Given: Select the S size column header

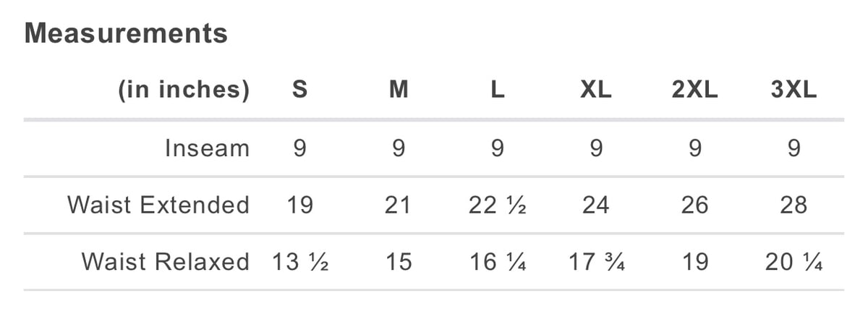Looking at the screenshot, I should pos(299,90).
